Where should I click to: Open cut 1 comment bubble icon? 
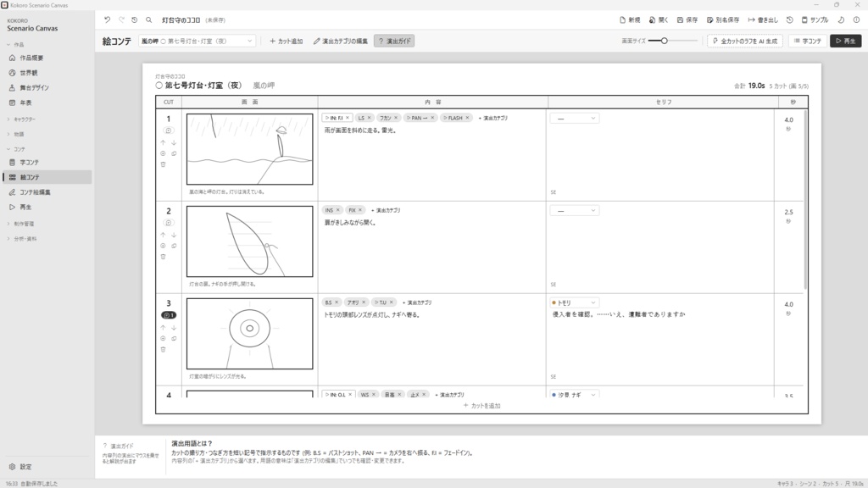pyautogui.click(x=169, y=130)
